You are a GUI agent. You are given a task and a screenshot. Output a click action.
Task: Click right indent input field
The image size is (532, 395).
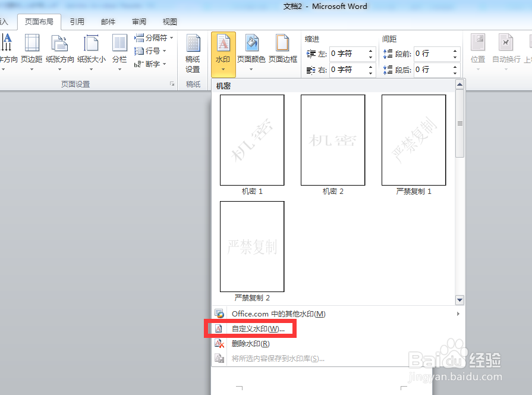[348, 70]
